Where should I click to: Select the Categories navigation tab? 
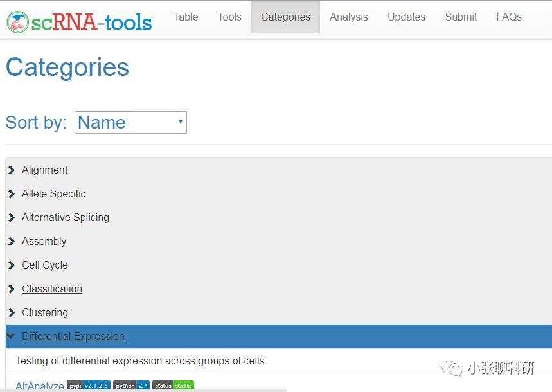point(285,17)
